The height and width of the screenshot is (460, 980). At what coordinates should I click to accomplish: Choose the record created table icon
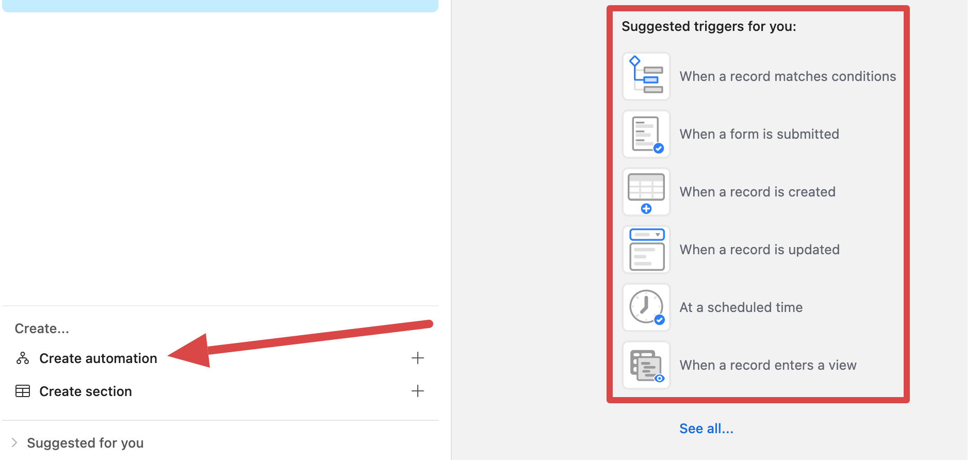pos(646,192)
